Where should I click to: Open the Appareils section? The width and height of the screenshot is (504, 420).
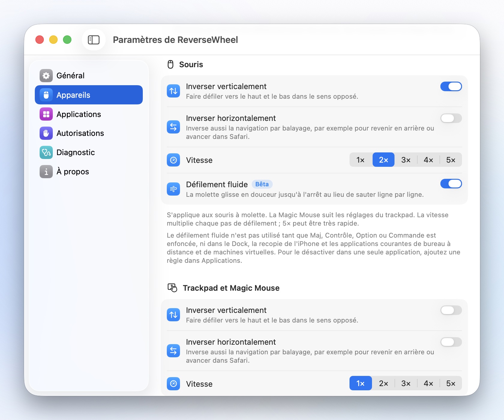click(x=89, y=95)
